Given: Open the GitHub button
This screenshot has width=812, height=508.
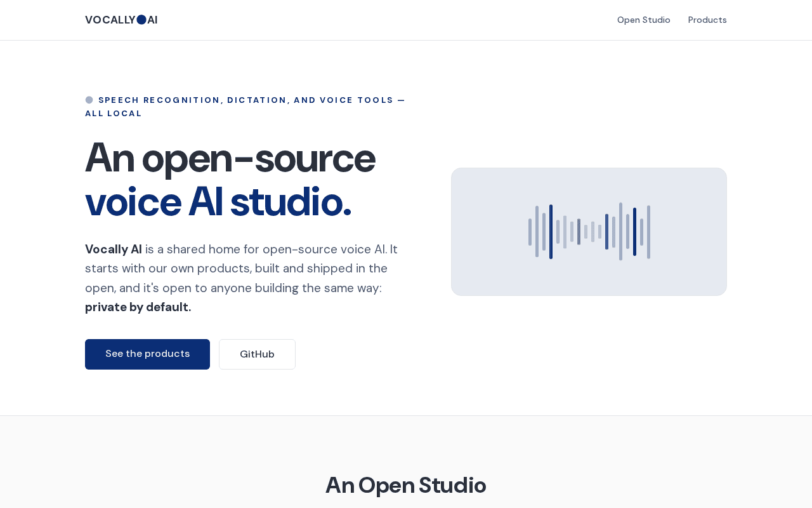Looking at the screenshot, I should point(257,354).
